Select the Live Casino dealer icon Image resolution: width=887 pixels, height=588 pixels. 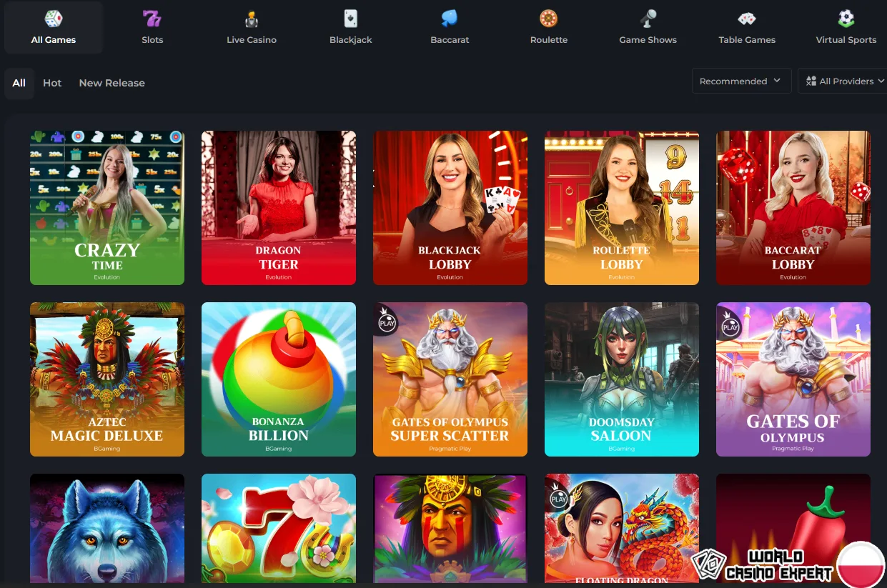pos(251,19)
